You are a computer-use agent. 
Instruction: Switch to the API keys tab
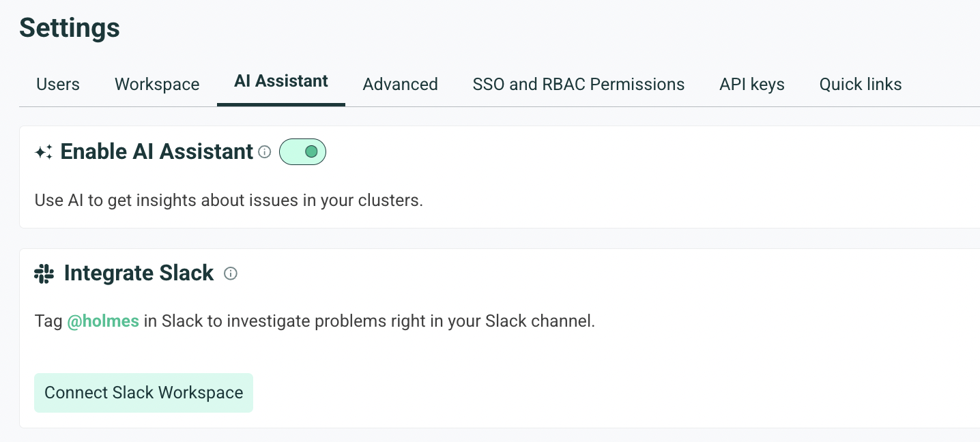tap(752, 85)
